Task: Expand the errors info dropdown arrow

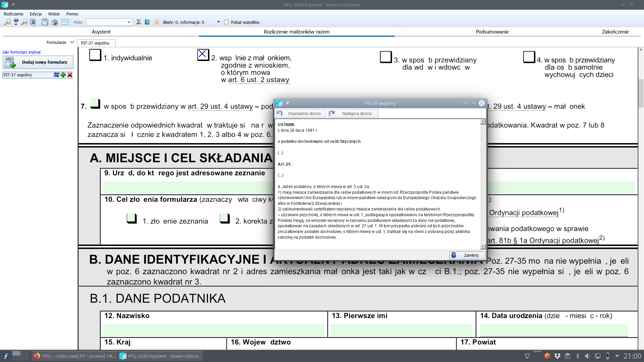Action: pos(218,22)
